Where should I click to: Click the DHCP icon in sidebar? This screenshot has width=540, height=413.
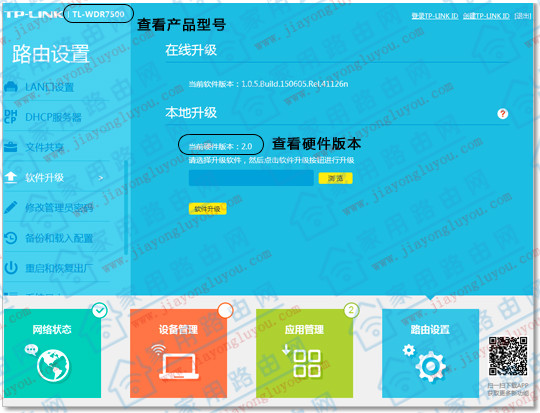pyautogui.click(x=11, y=117)
